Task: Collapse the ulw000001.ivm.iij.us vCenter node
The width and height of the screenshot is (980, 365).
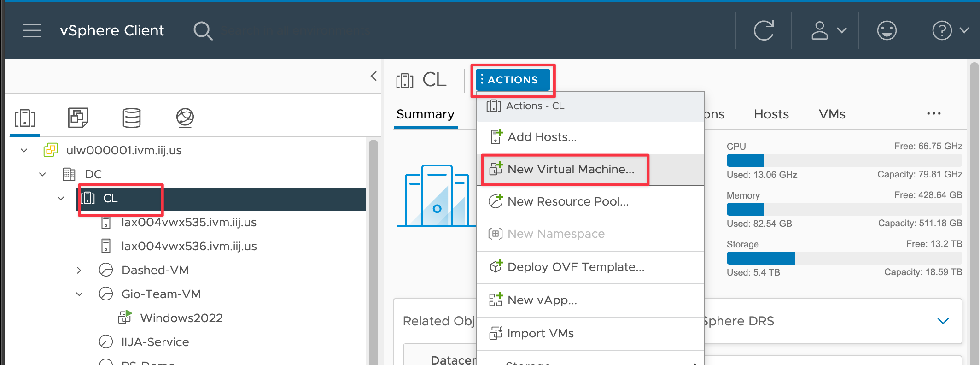Action: [24, 150]
